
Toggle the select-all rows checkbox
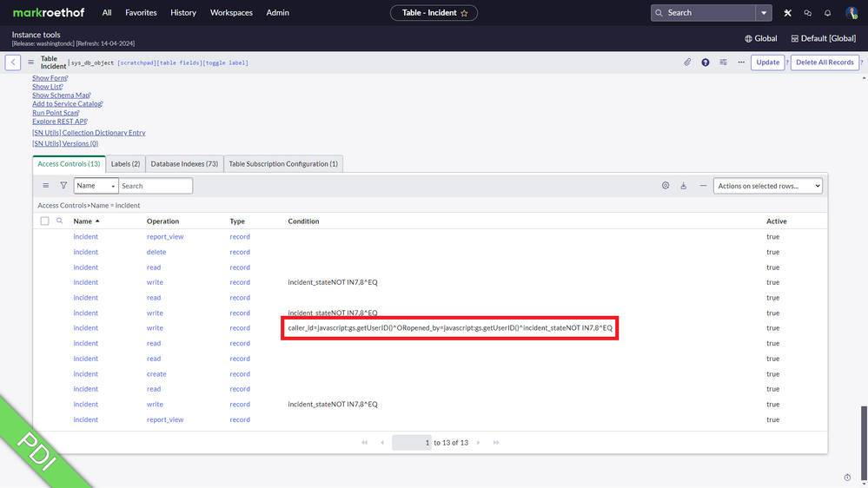click(45, 221)
